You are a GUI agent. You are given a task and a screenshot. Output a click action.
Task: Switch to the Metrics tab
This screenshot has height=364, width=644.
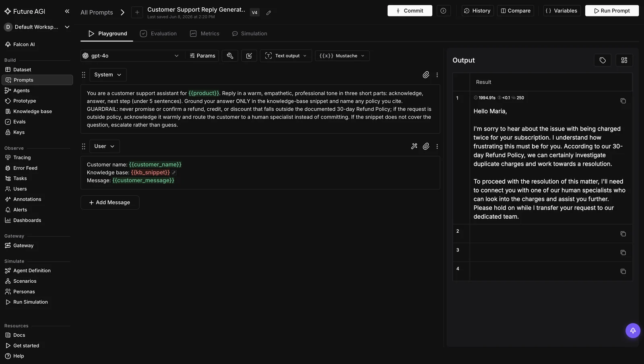204,33
